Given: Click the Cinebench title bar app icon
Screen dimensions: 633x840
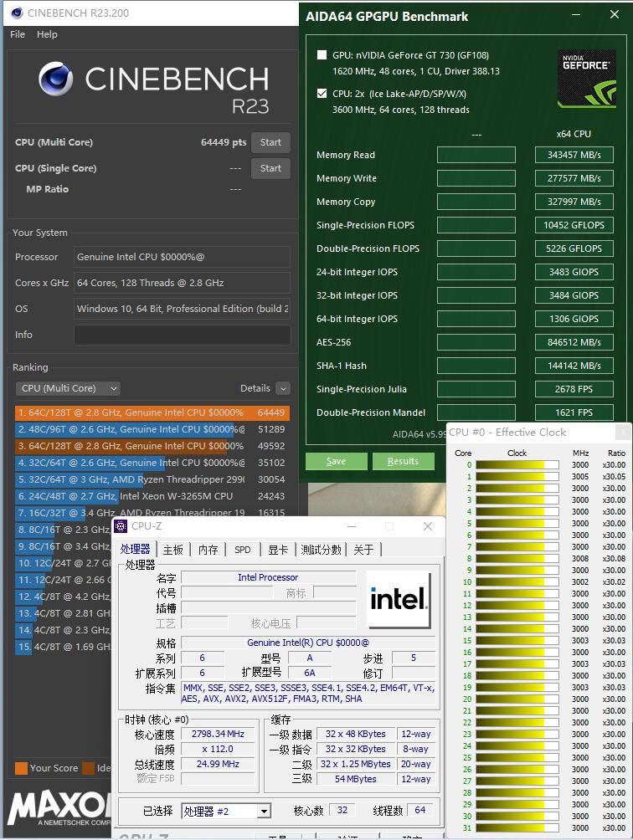Looking at the screenshot, I should coord(17,13).
